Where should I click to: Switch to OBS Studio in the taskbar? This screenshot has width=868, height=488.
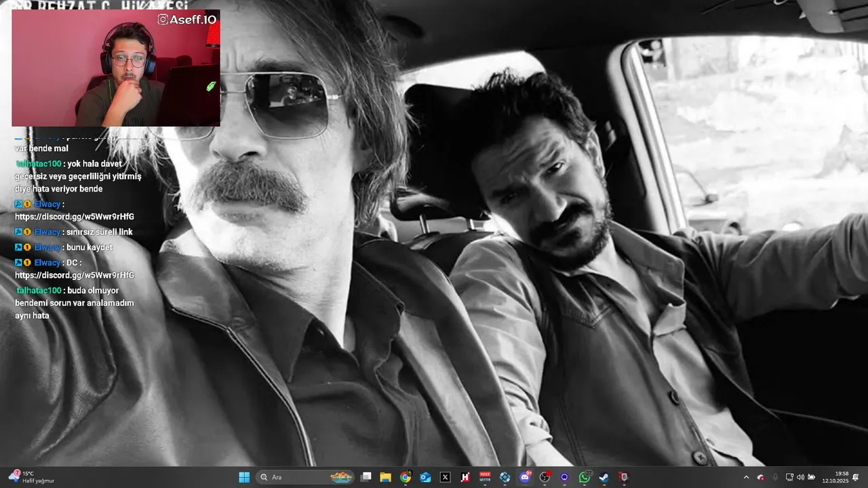(545, 477)
